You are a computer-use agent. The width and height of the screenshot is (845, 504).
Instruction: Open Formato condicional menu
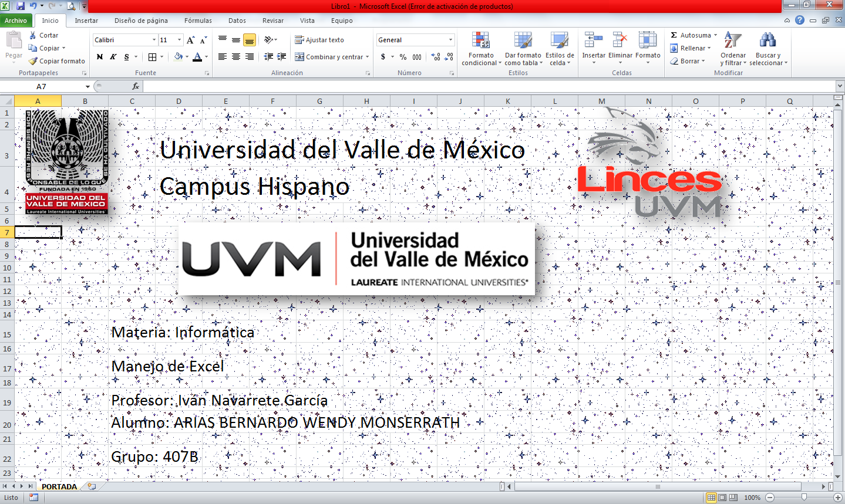[481, 49]
